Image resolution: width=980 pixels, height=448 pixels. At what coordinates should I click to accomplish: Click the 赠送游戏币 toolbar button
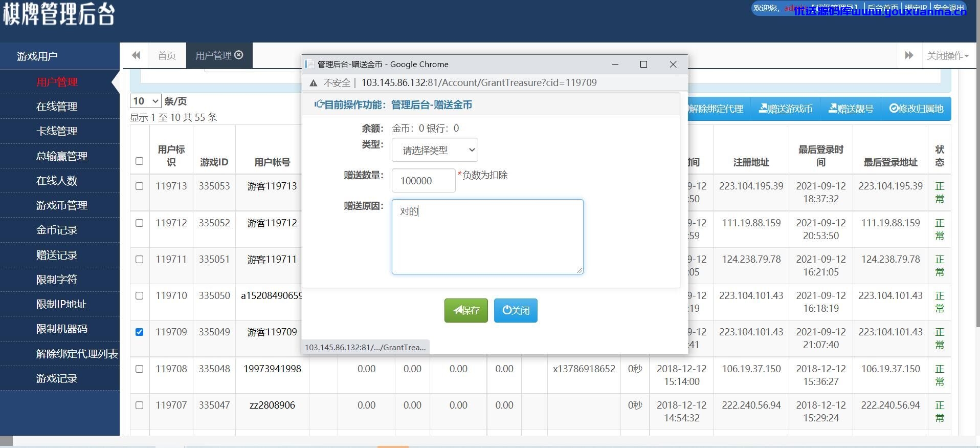[x=786, y=109]
